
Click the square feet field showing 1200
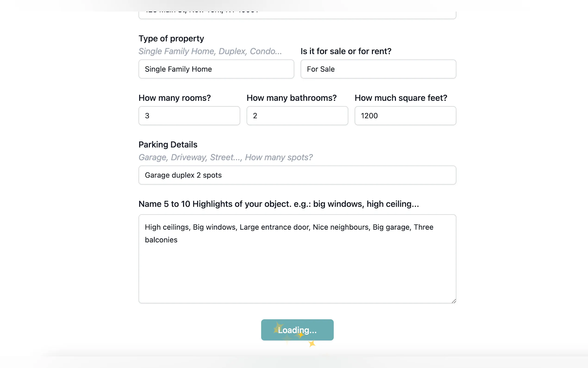coord(405,116)
